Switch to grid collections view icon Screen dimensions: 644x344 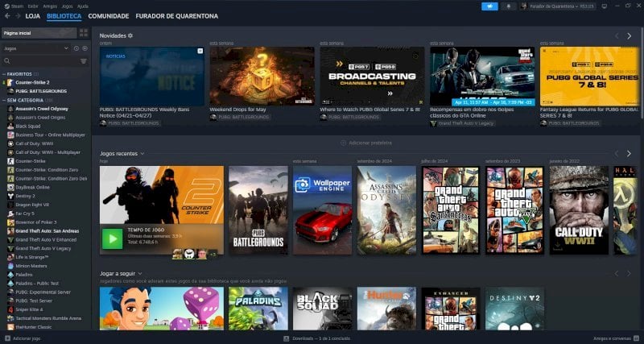pyautogui.click(x=84, y=33)
